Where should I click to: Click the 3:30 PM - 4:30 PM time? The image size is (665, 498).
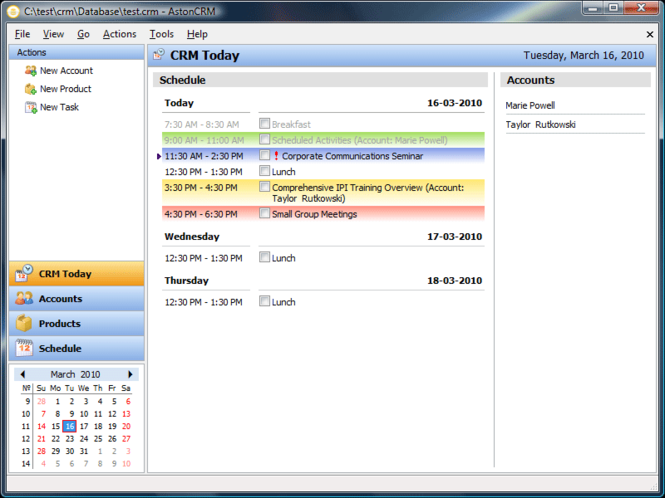click(201, 188)
